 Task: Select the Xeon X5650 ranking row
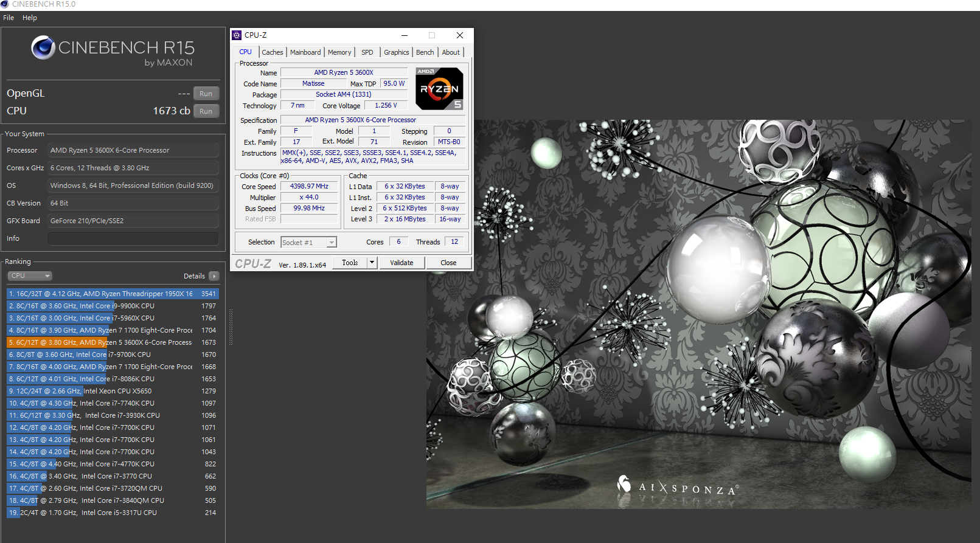(x=113, y=391)
